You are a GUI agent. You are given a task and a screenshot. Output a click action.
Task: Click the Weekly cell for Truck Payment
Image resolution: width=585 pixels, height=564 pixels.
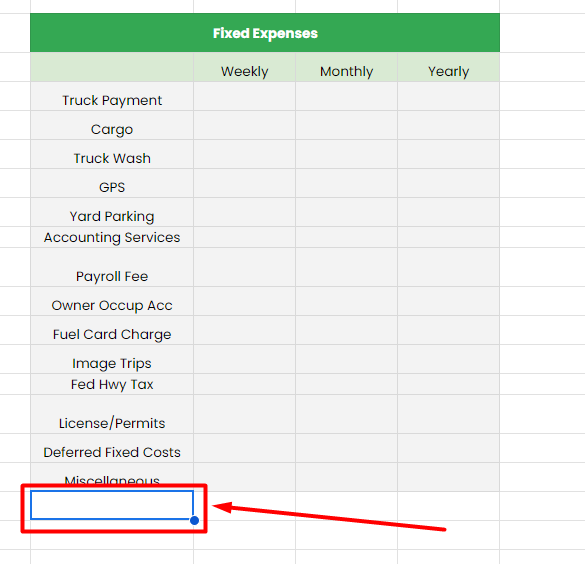pos(244,96)
